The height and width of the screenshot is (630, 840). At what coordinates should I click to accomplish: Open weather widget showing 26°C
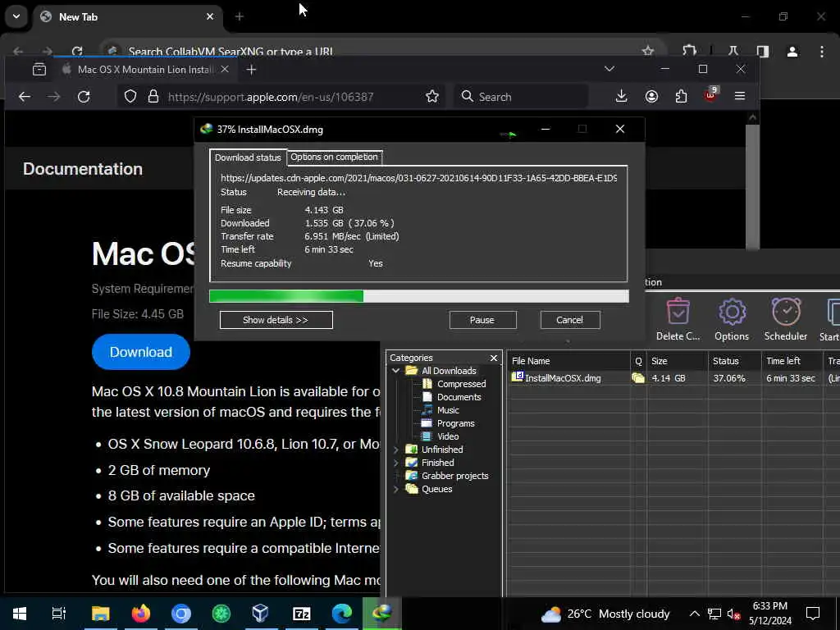pyautogui.click(x=605, y=614)
